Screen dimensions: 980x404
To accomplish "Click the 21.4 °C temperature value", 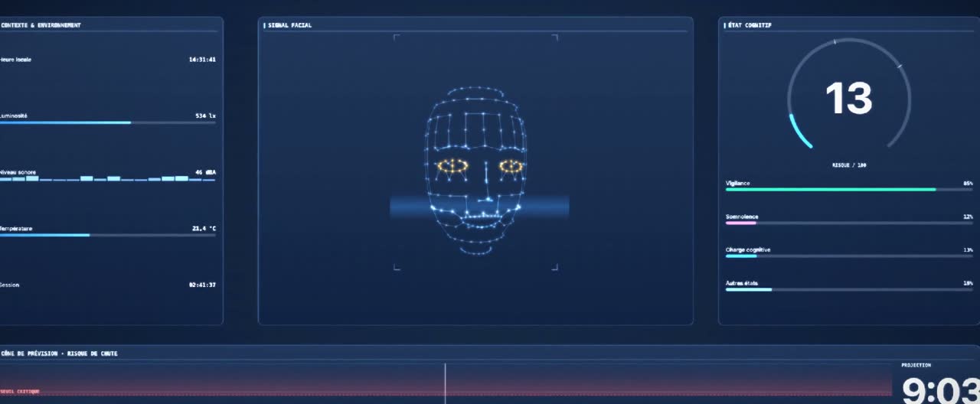I will coord(204,229).
